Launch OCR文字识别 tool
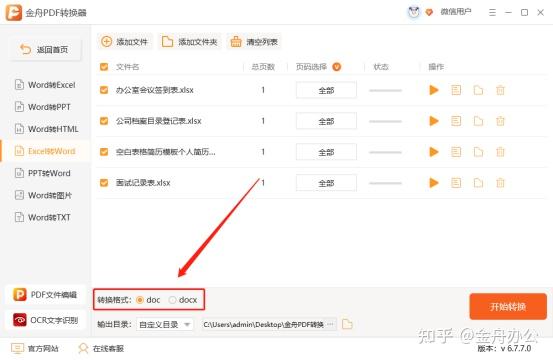The height and width of the screenshot is (360, 553). [45, 320]
